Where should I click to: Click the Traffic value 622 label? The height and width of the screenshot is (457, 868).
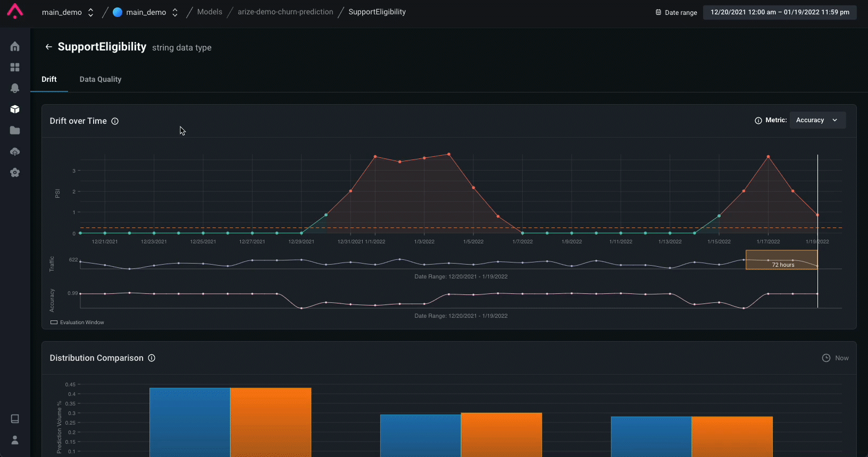point(73,260)
